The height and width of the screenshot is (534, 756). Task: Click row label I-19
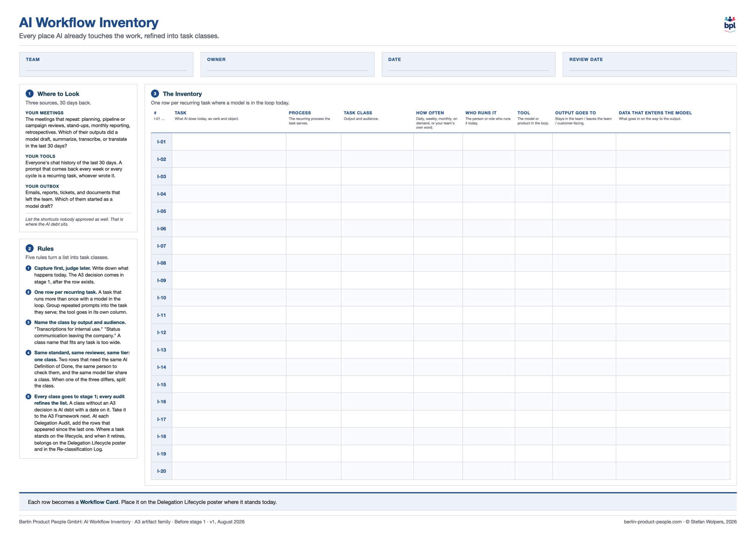click(x=161, y=454)
